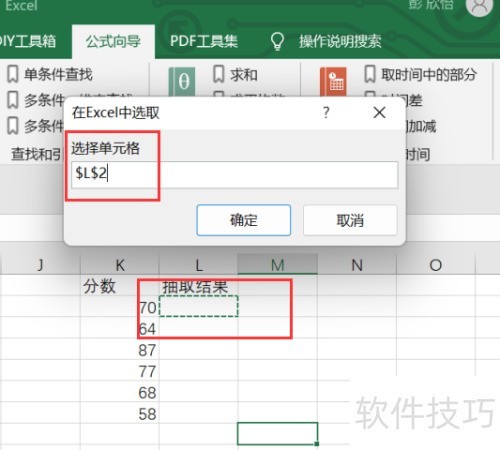
Task: Click the 抽取结果 header cell
Action: (x=198, y=286)
